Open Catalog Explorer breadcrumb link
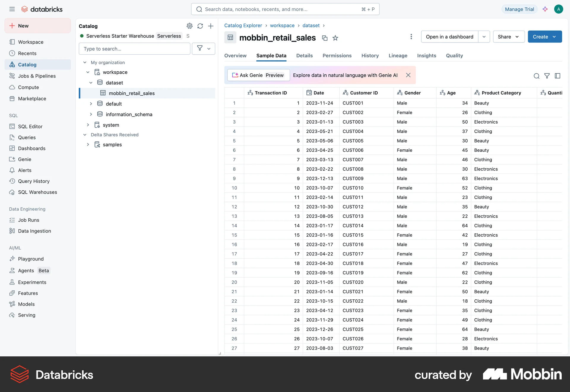The height and width of the screenshot is (392, 570). click(243, 26)
